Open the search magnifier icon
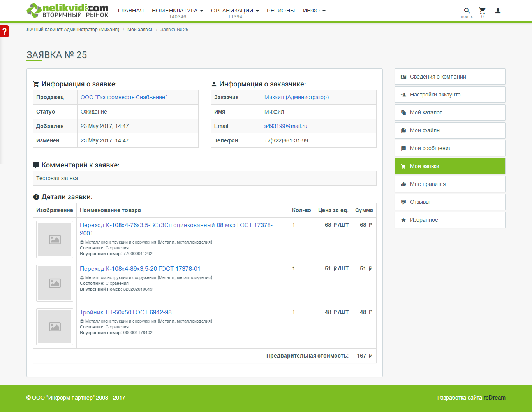This screenshot has width=532, height=412. tap(467, 11)
